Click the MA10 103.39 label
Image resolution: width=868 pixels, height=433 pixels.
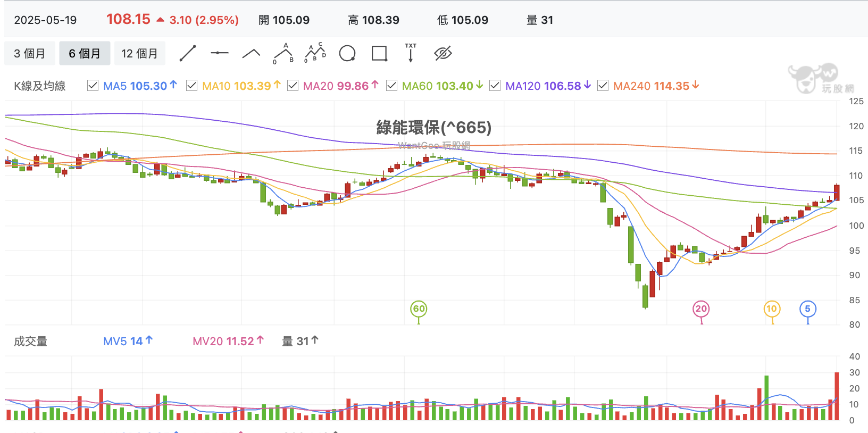241,86
